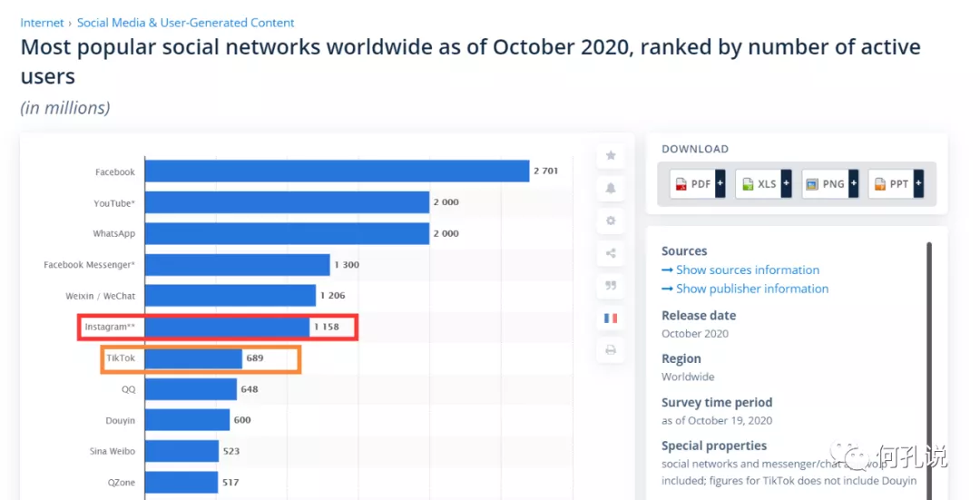Viewport: 980px width, 500px height.
Task: Click the QZone bar in chart
Action: pyautogui.click(x=181, y=483)
